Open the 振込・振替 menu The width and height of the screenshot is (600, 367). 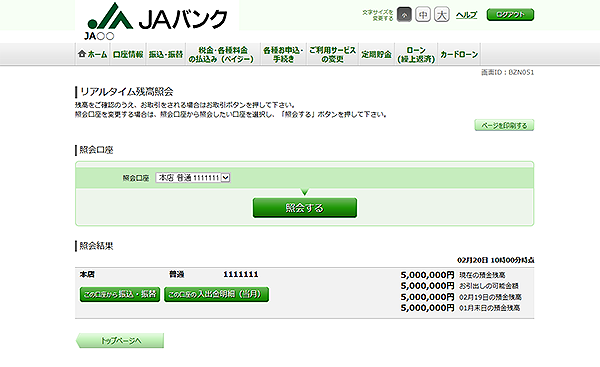pyautogui.click(x=166, y=54)
